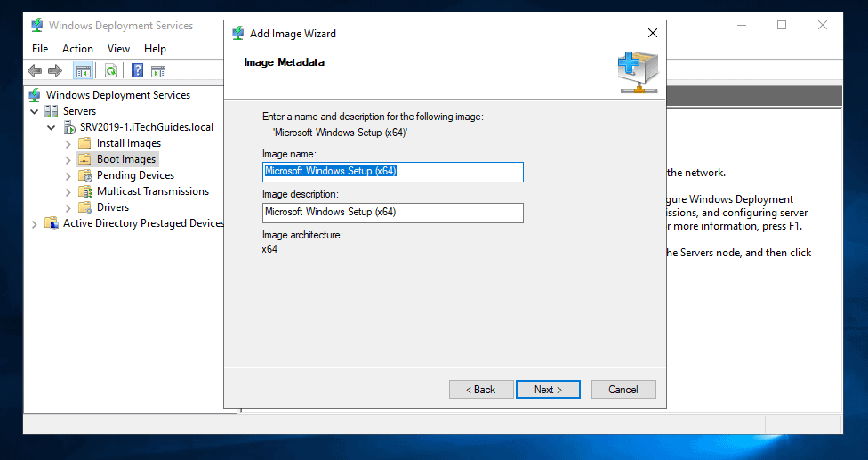This screenshot has height=460, width=868.
Task: Select the SRV2019-1.iTechGuides.local server icon
Action: [x=68, y=127]
